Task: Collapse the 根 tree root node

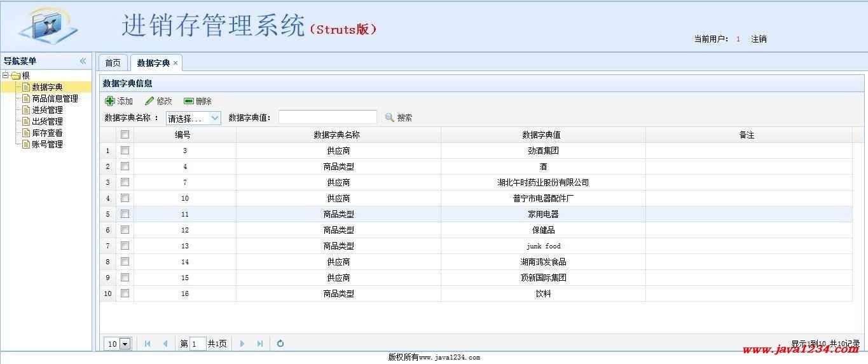Action: pos(6,76)
